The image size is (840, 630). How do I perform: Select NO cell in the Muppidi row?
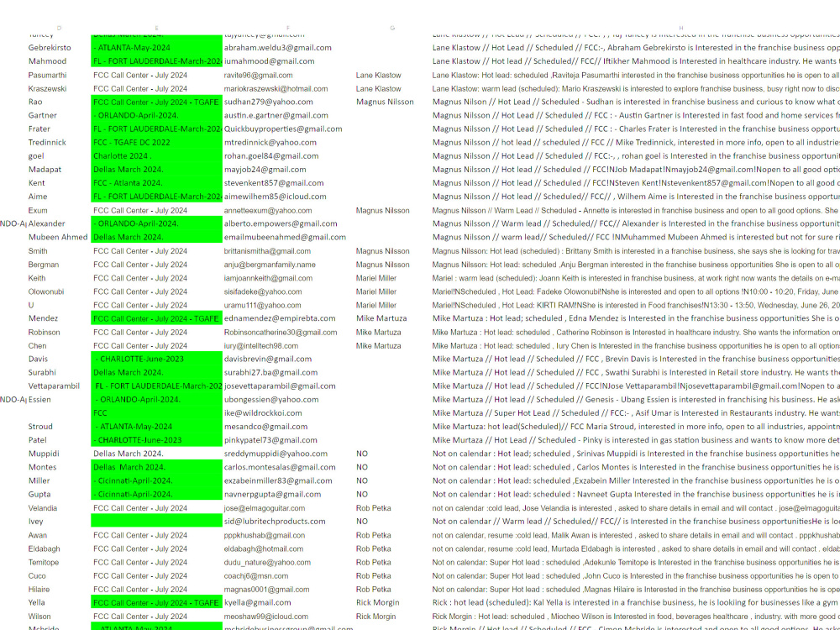click(361, 454)
